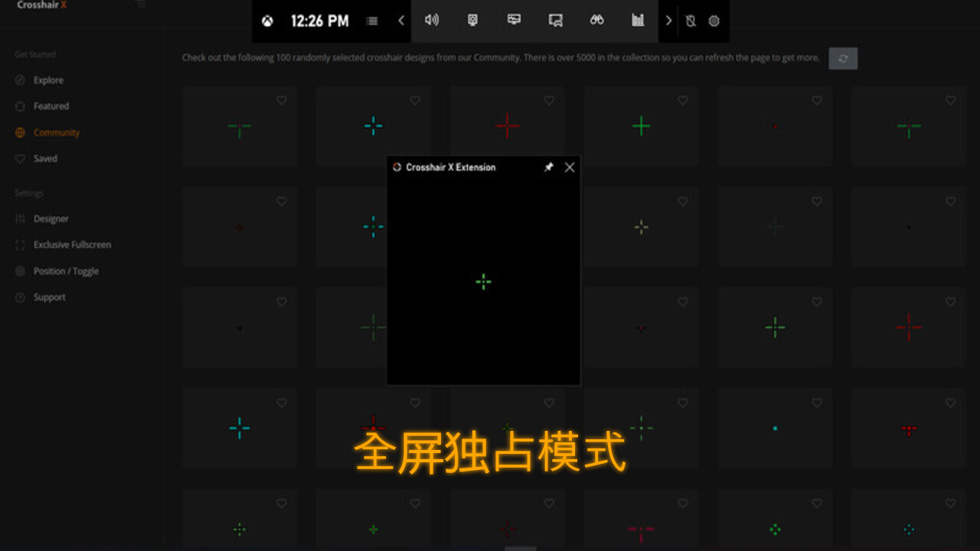Open the Looking for Group binoculars widget
The width and height of the screenshot is (980, 551).
click(597, 21)
